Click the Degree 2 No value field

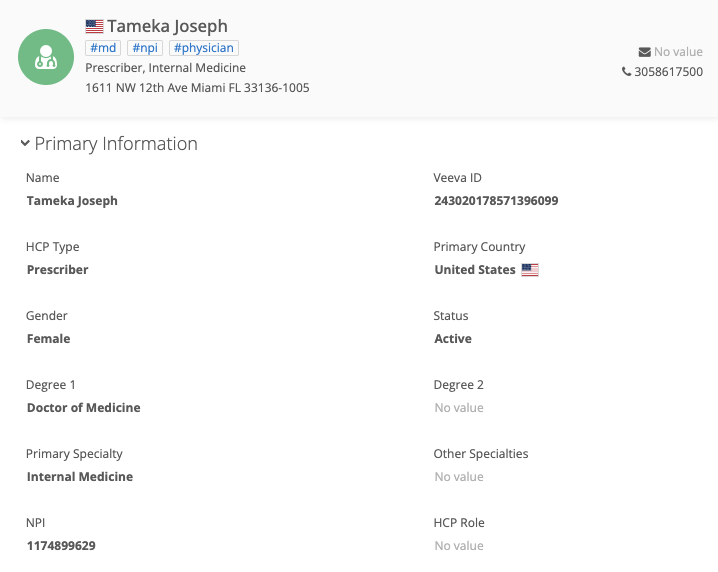(x=459, y=408)
